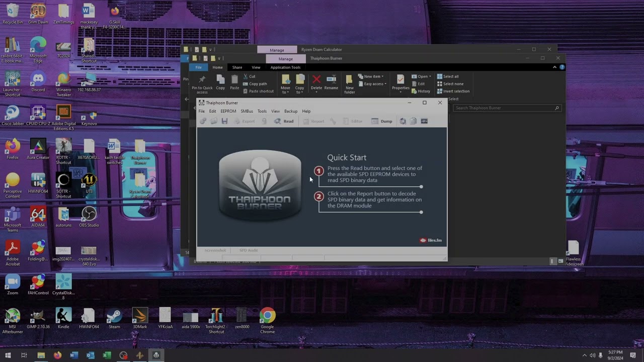
Task: Open the Help menu in Thaiphoon Burner
Action: (x=306, y=111)
